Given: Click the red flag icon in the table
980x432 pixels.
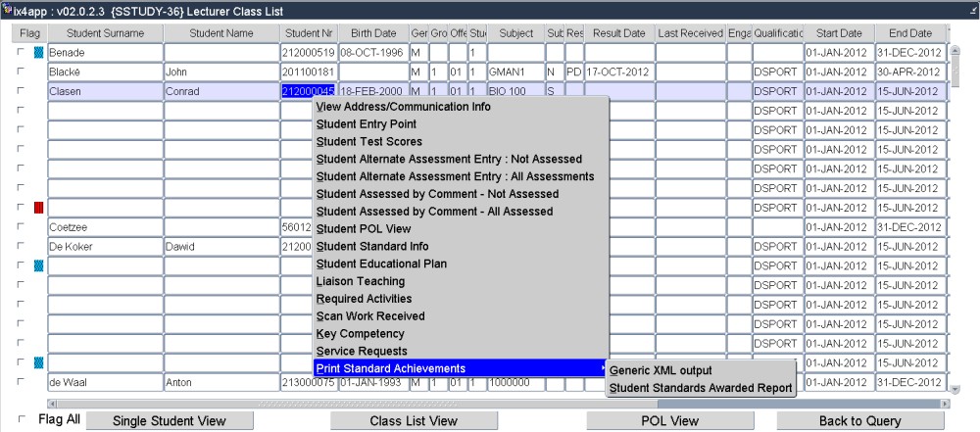Looking at the screenshot, I should click(x=39, y=208).
